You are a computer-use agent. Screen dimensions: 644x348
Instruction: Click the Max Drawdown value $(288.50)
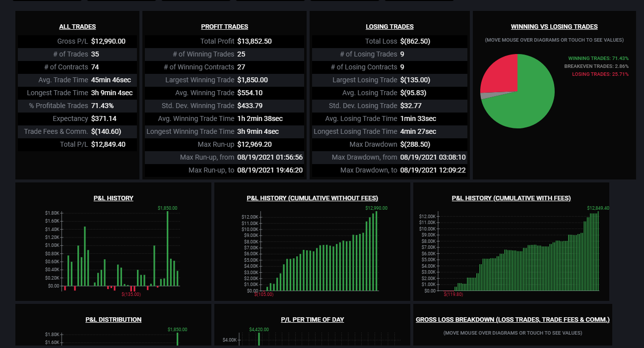[415, 144]
